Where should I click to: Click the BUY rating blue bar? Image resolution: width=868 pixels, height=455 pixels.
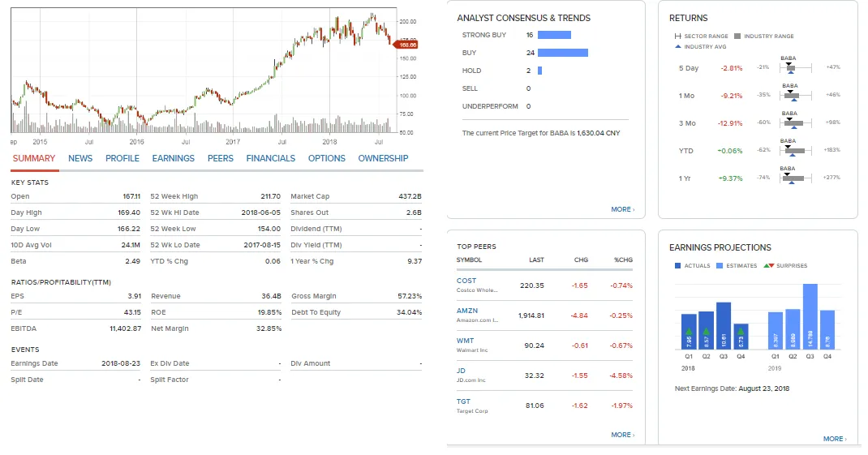(563, 53)
